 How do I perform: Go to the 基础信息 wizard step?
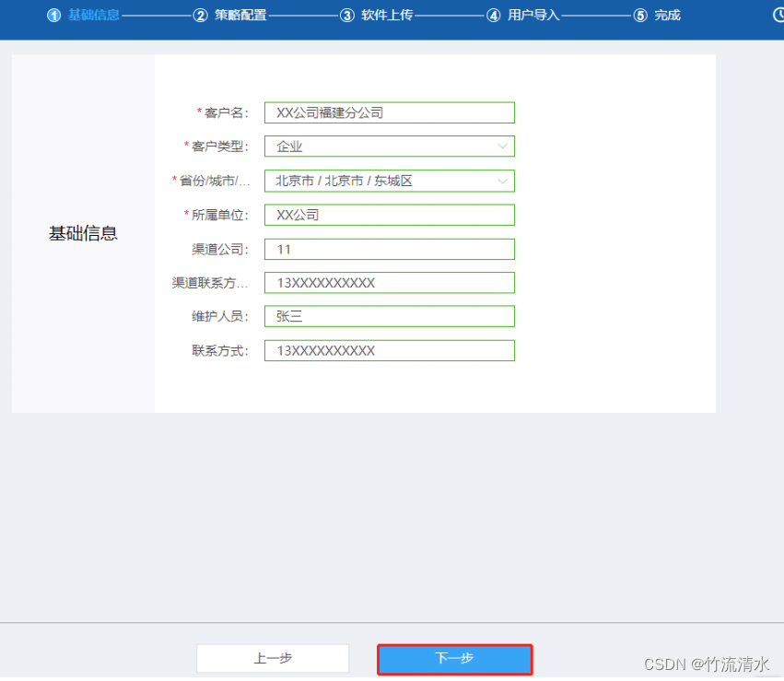coord(93,15)
